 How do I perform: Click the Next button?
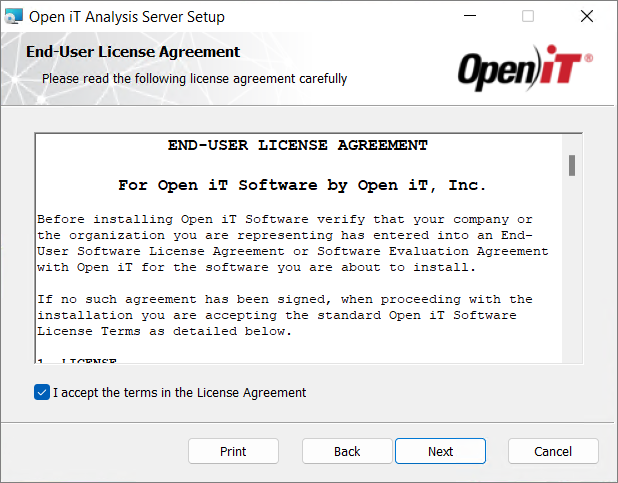tap(440, 451)
